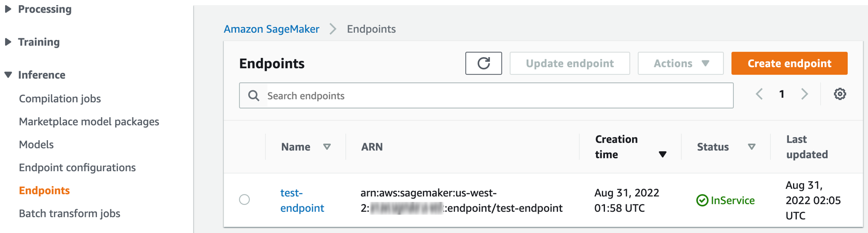868x233 pixels.
Task: Click the refresh endpoints icon button
Action: [483, 63]
